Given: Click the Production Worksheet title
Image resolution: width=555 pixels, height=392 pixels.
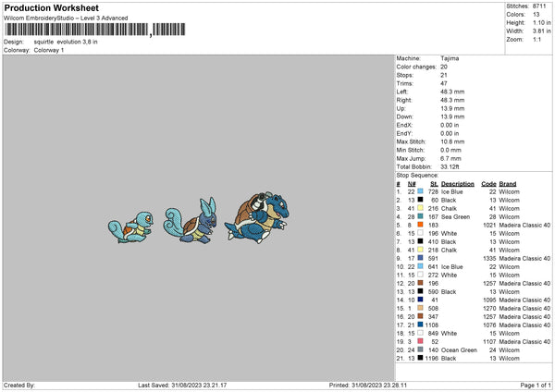Looking at the screenshot, I should click(x=51, y=7).
